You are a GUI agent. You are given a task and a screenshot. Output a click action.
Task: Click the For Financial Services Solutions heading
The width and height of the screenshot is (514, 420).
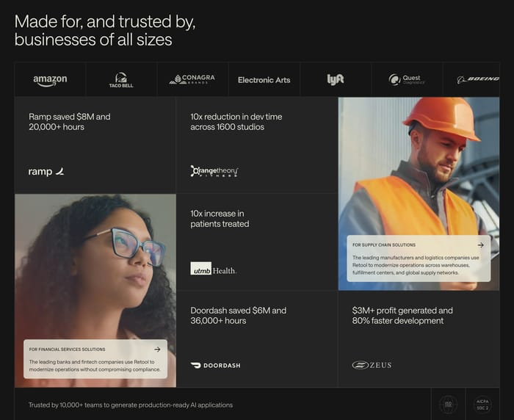[68, 350]
